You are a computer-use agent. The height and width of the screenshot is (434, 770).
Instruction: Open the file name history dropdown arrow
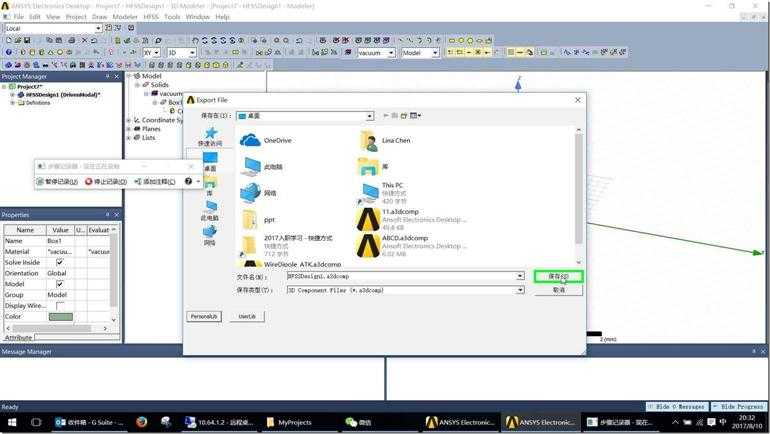pos(520,276)
